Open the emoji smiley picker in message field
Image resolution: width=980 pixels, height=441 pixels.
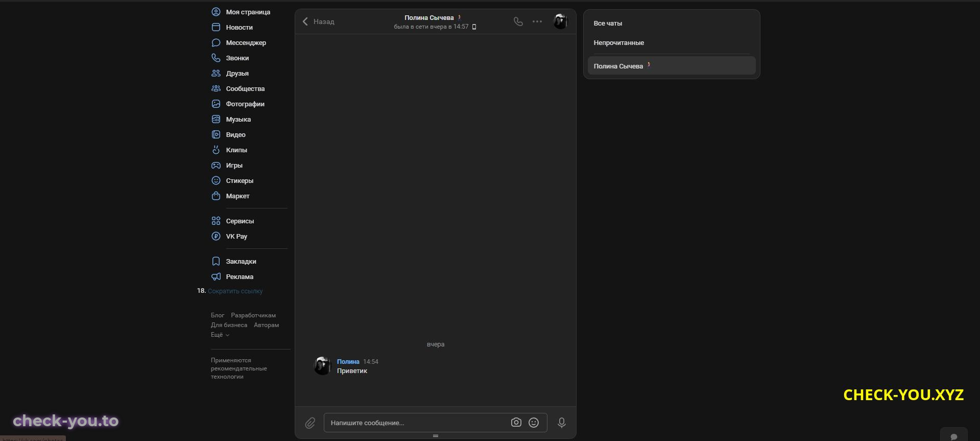[534, 423]
